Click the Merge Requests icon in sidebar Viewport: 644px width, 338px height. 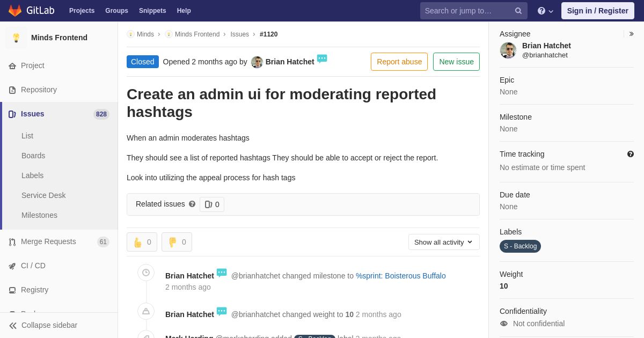12,242
